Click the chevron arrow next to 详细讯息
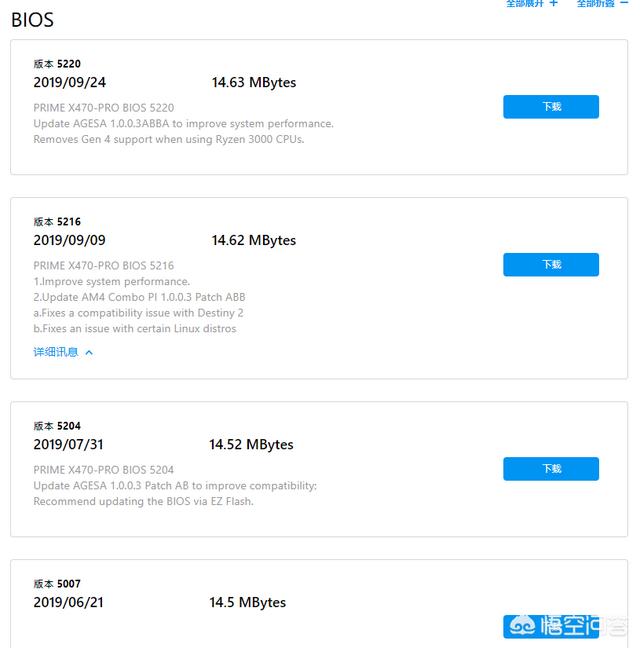640x648 pixels. 89,352
